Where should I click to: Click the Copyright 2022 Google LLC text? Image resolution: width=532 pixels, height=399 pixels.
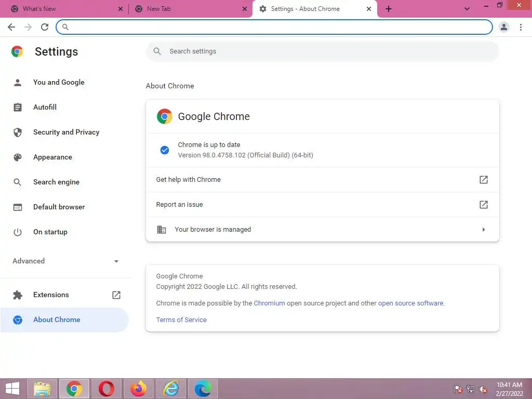227,287
